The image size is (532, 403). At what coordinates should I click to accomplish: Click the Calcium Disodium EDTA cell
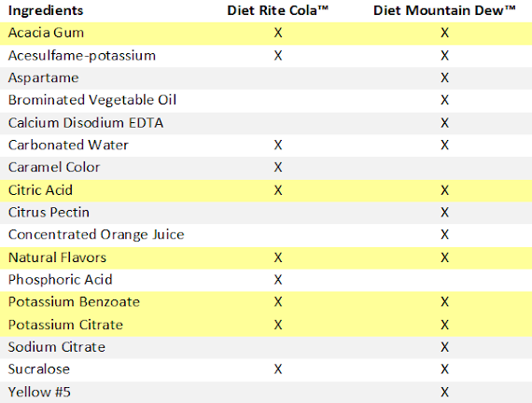(x=86, y=123)
